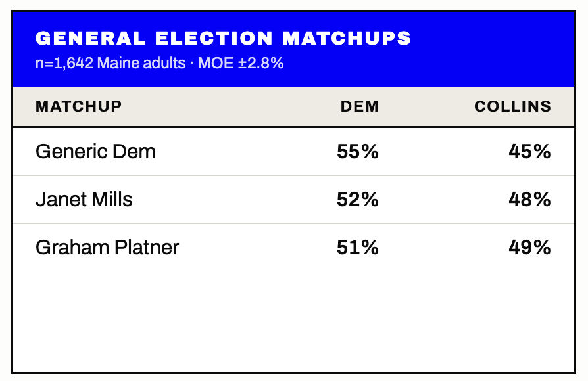Select the COLLINS column header
Image resolution: width=588 pixels, height=381 pixels.
pyautogui.click(x=512, y=106)
